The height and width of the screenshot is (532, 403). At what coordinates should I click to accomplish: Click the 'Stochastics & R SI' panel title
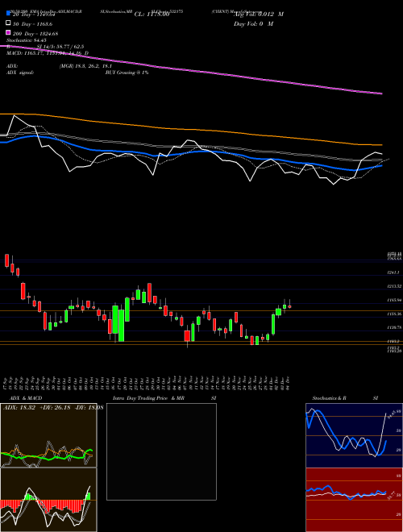(x=345, y=398)
